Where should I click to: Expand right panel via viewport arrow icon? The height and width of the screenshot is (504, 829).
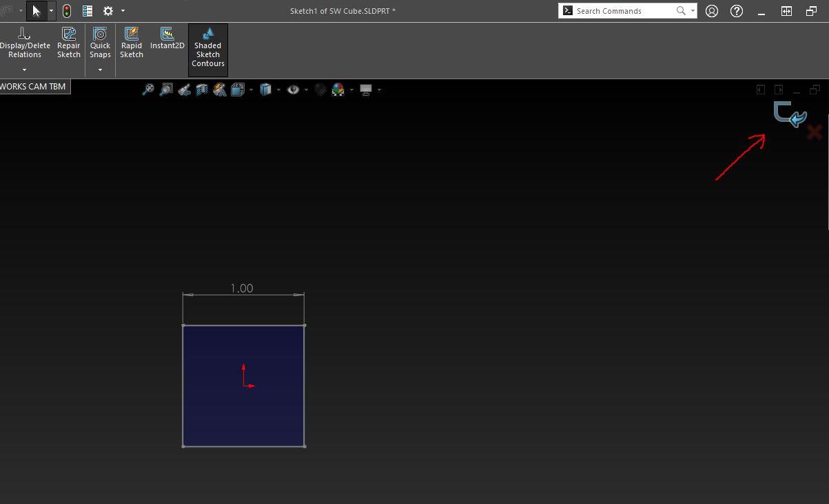(x=779, y=90)
